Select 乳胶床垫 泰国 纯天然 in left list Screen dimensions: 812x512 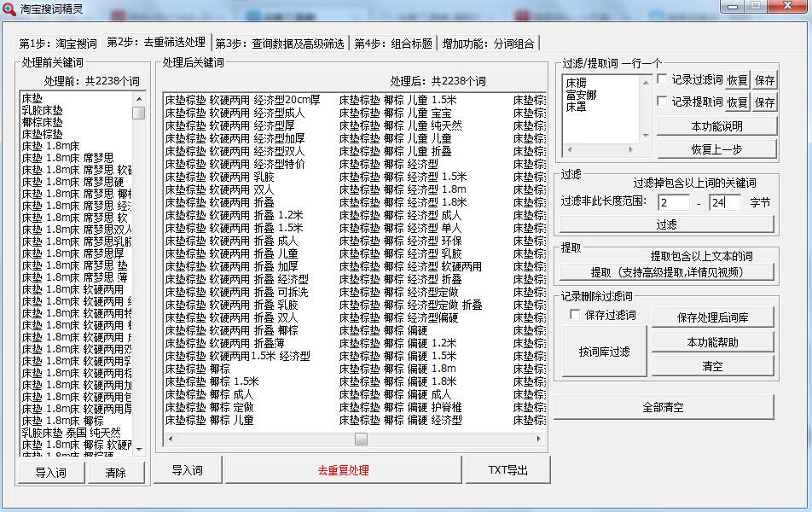click(x=72, y=432)
